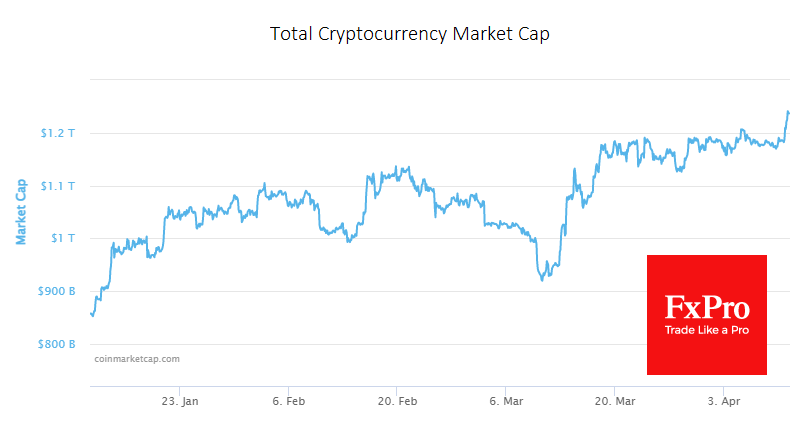Click the chart's latest peak at right end

[788, 112]
